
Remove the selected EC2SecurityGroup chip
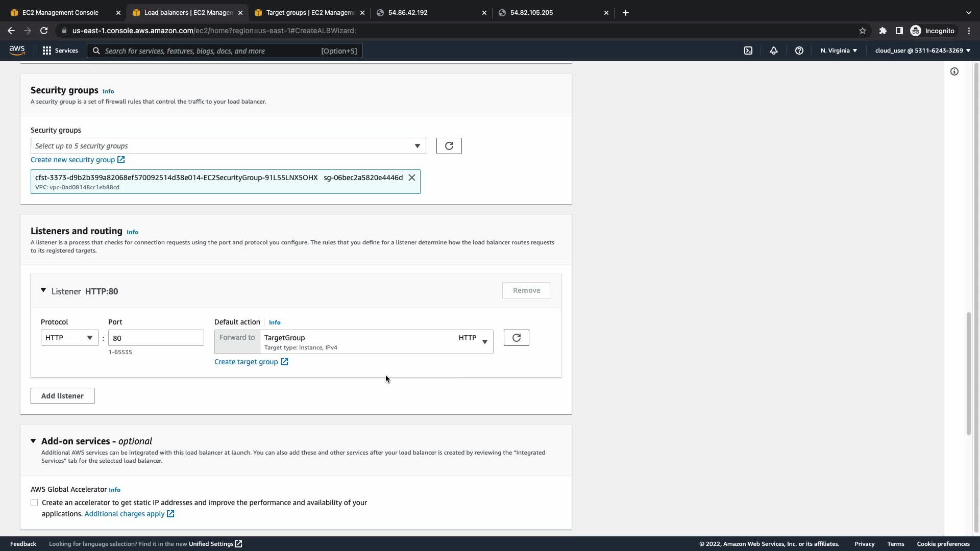411,178
